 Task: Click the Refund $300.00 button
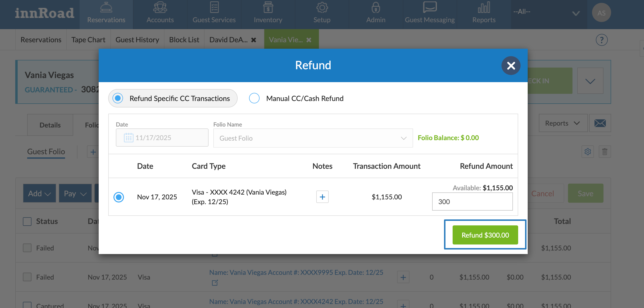(x=485, y=235)
